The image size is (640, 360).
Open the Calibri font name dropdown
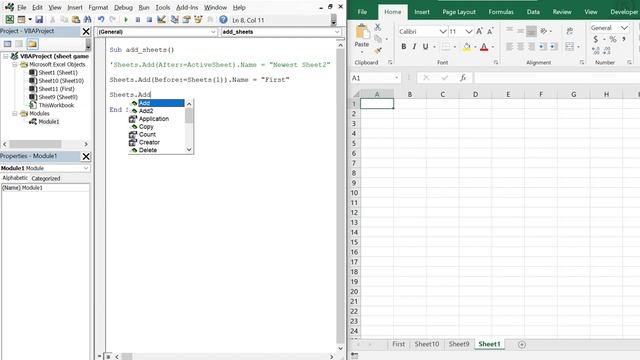[443, 31]
